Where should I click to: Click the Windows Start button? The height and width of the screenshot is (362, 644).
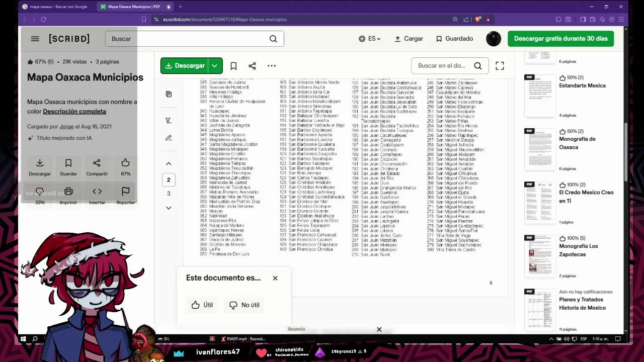point(23,339)
